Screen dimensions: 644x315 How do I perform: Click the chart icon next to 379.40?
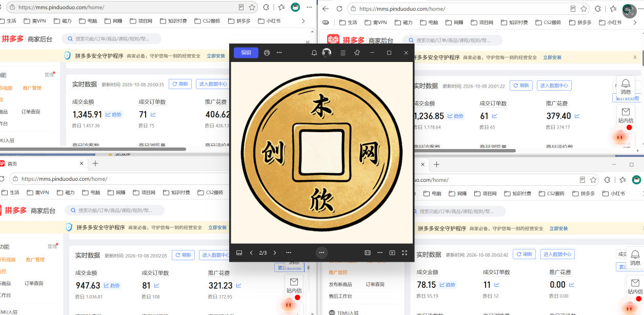click(577, 116)
